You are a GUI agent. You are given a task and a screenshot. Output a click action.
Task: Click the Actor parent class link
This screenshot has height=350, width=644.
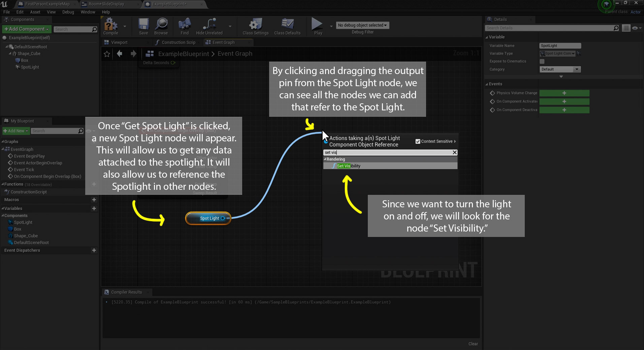pos(635,12)
